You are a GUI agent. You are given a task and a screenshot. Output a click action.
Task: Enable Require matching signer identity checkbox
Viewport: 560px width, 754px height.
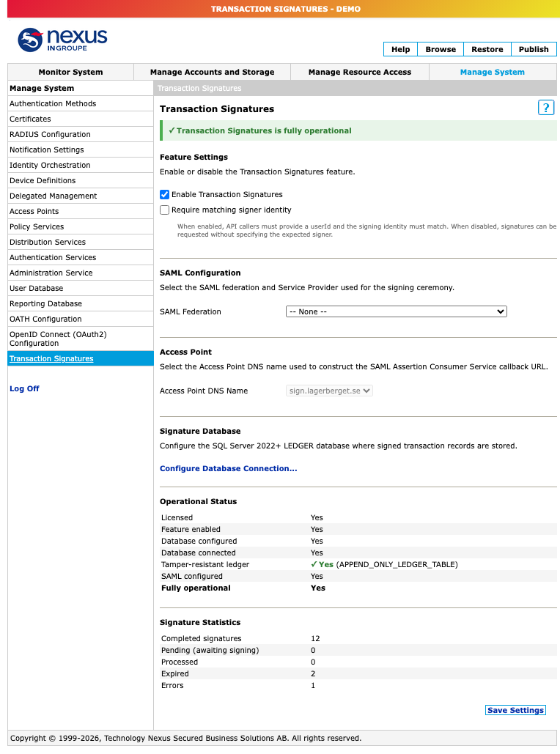pos(164,210)
